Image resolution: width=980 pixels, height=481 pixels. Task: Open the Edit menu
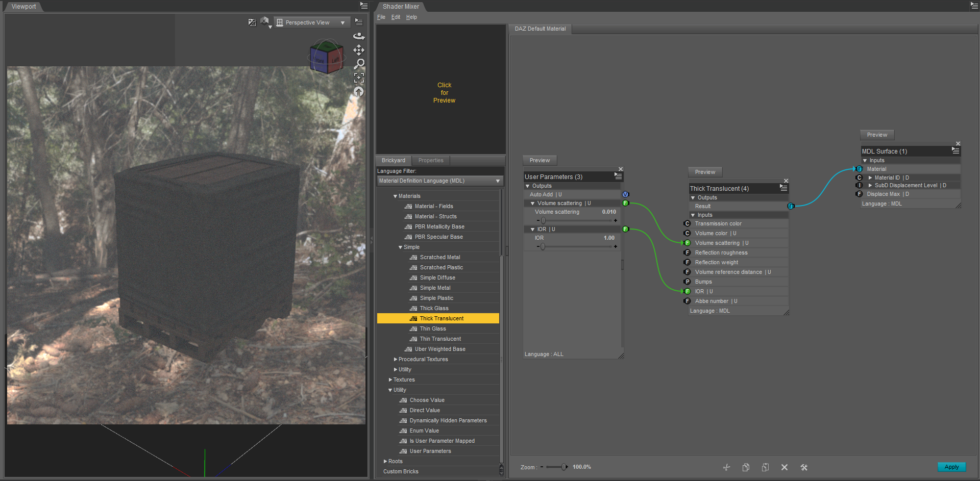click(x=396, y=17)
